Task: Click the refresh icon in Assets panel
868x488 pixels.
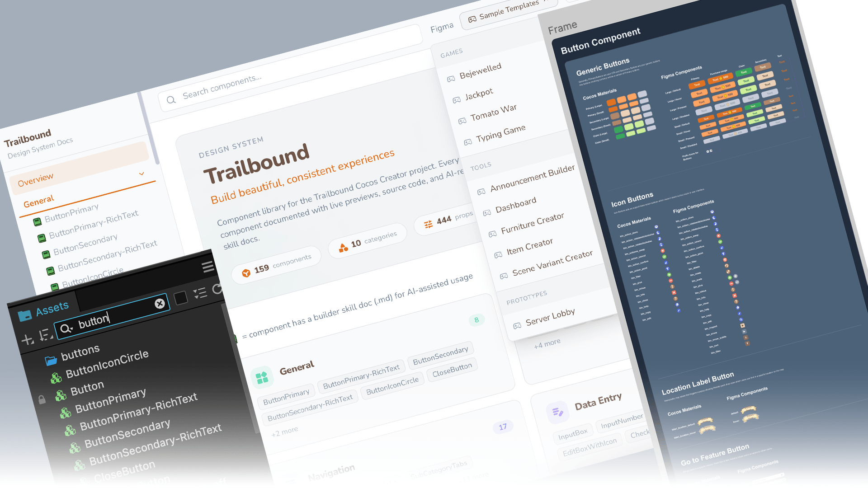Action: 217,289
